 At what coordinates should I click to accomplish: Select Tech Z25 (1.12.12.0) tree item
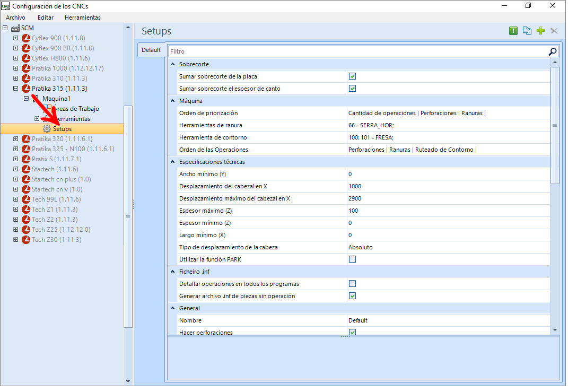[x=61, y=229]
